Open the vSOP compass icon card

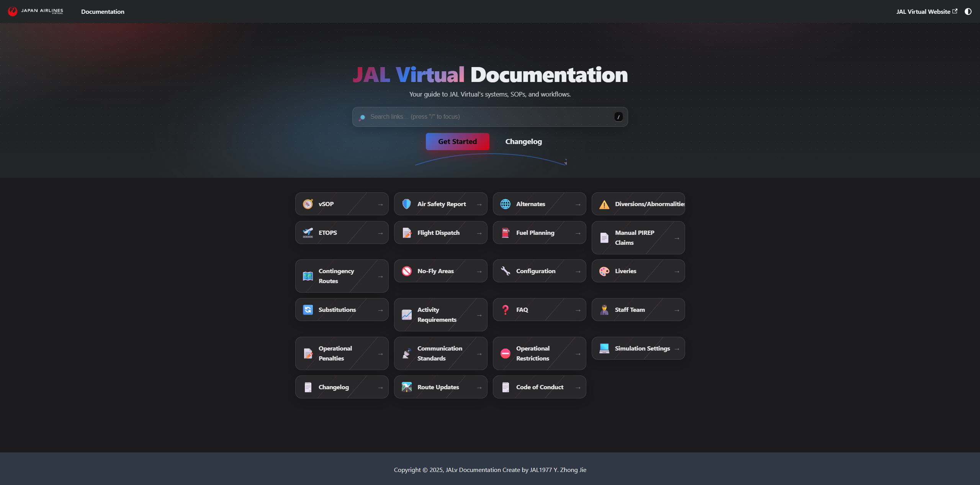click(x=307, y=204)
